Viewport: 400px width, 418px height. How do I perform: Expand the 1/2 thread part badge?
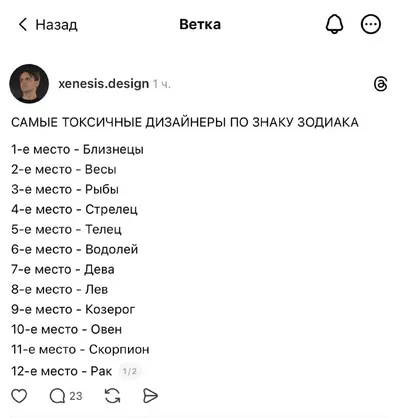pos(129,371)
